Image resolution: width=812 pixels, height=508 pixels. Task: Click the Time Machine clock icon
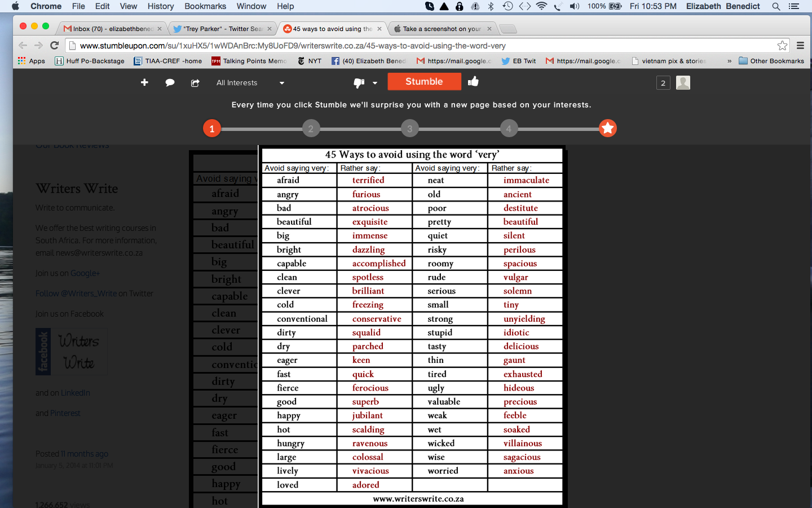(x=507, y=6)
